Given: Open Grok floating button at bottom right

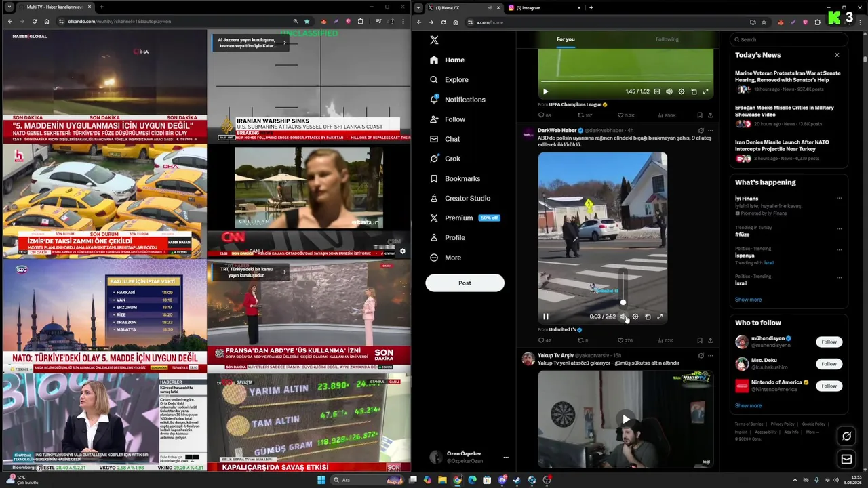Looking at the screenshot, I should [846, 436].
